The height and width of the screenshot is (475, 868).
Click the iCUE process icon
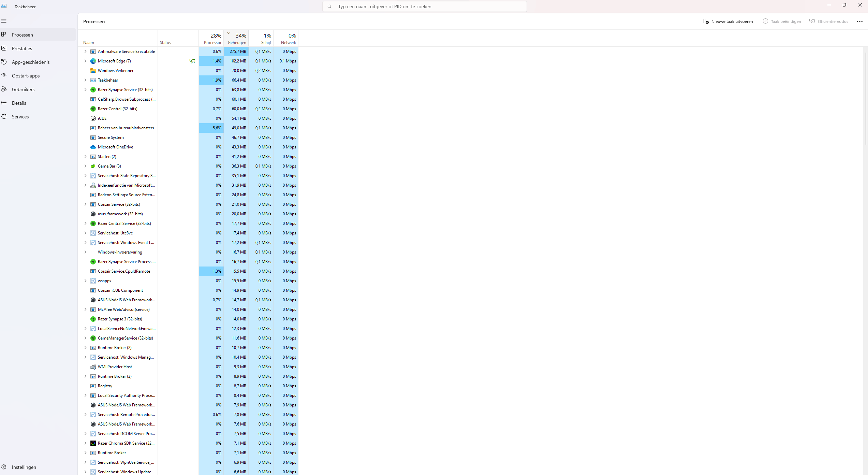pyautogui.click(x=93, y=118)
